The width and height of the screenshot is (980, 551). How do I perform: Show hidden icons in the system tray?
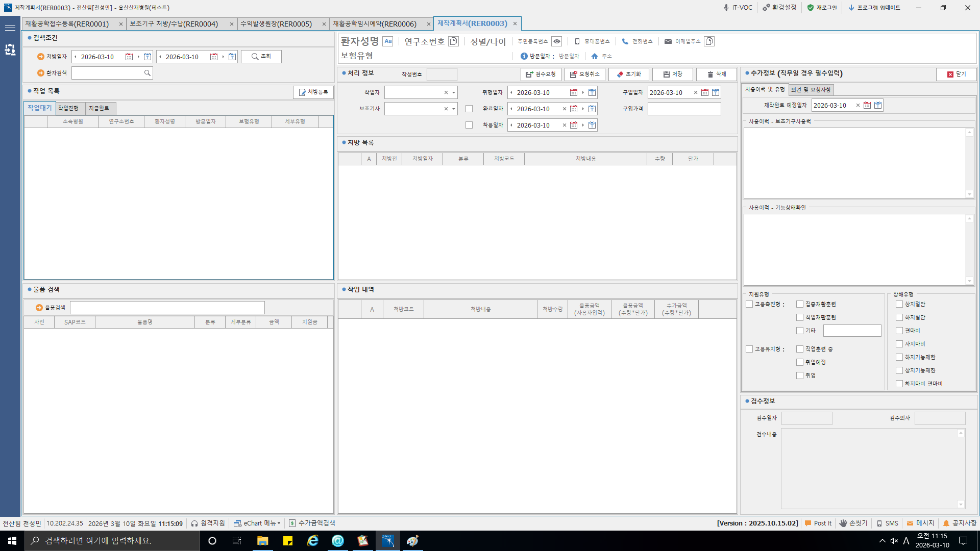coord(882,541)
